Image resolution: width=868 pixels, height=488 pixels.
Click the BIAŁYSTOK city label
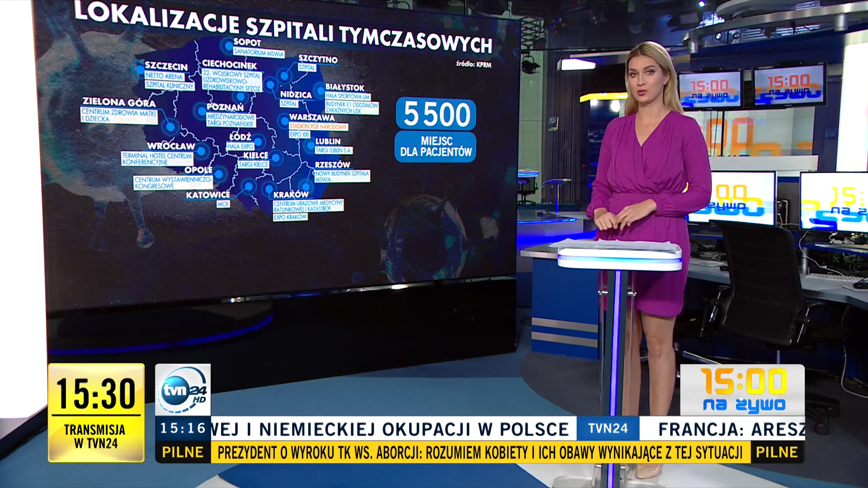click(344, 87)
